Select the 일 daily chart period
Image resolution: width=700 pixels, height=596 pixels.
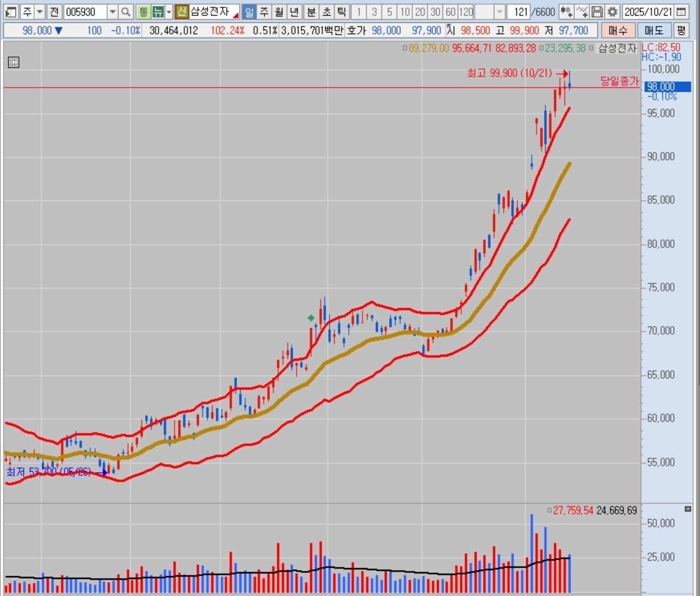(249, 12)
